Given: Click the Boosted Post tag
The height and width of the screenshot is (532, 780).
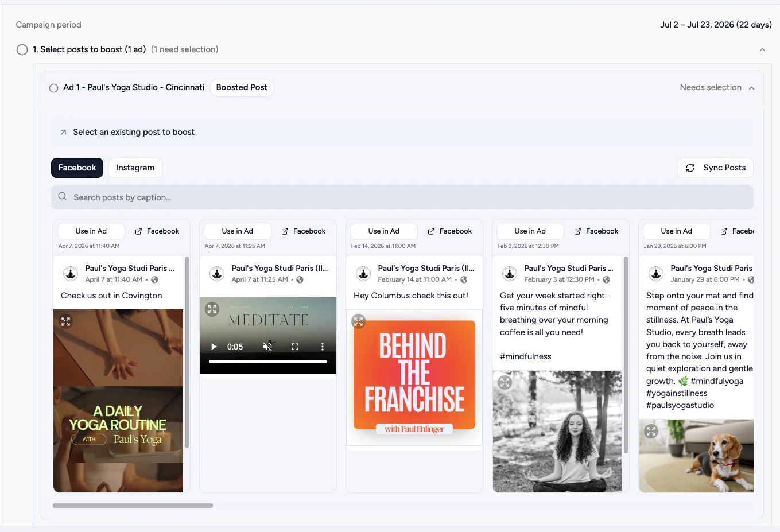Looking at the screenshot, I should [242, 87].
